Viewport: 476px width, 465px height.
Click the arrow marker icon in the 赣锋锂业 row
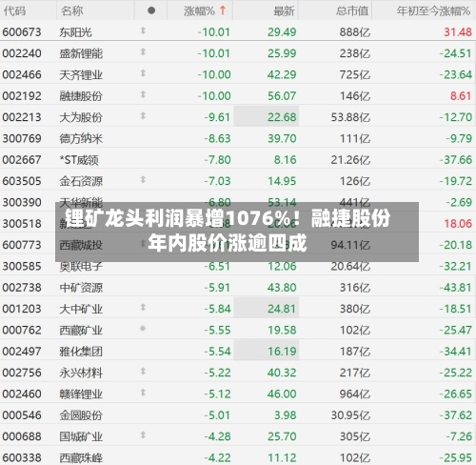pos(143,393)
